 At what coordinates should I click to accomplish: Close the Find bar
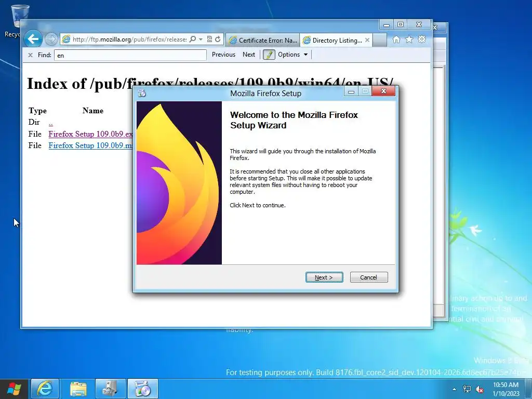[x=30, y=55]
